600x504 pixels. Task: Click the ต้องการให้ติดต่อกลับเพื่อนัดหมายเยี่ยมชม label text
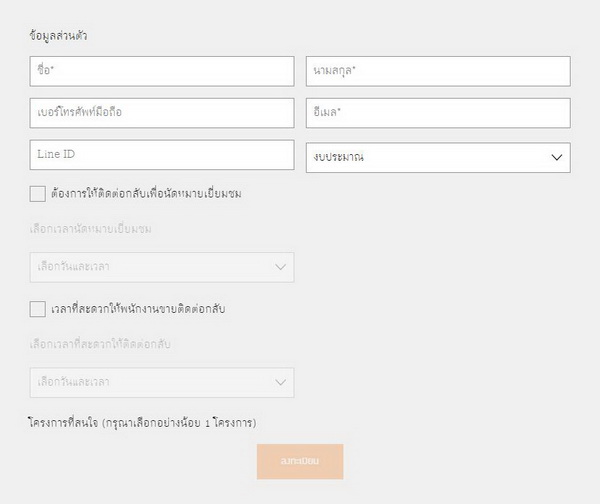pyautogui.click(x=145, y=194)
